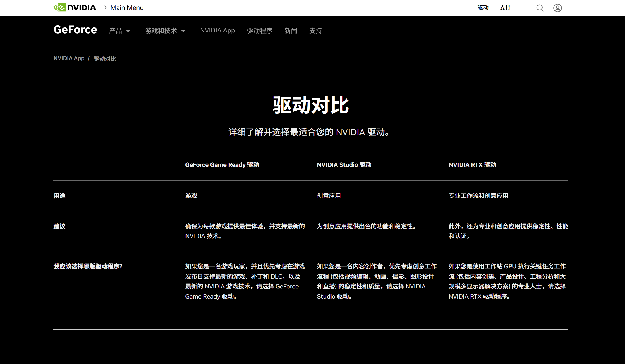This screenshot has width=625, height=364.
Task: Open the user account icon
Action: pos(557,8)
